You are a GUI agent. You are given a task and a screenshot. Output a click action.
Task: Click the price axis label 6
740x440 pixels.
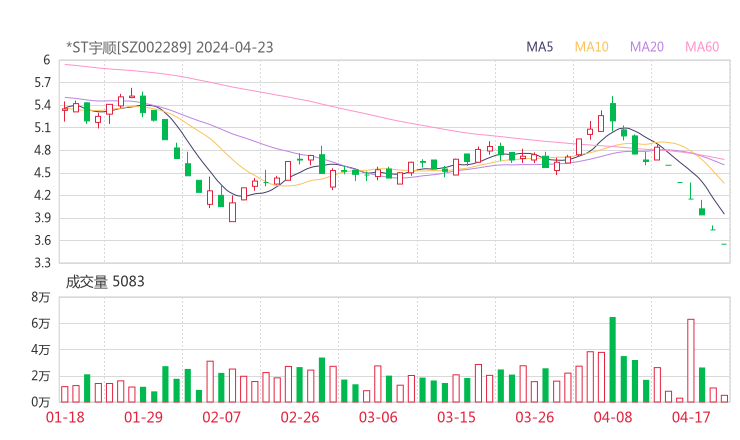coord(46,60)
